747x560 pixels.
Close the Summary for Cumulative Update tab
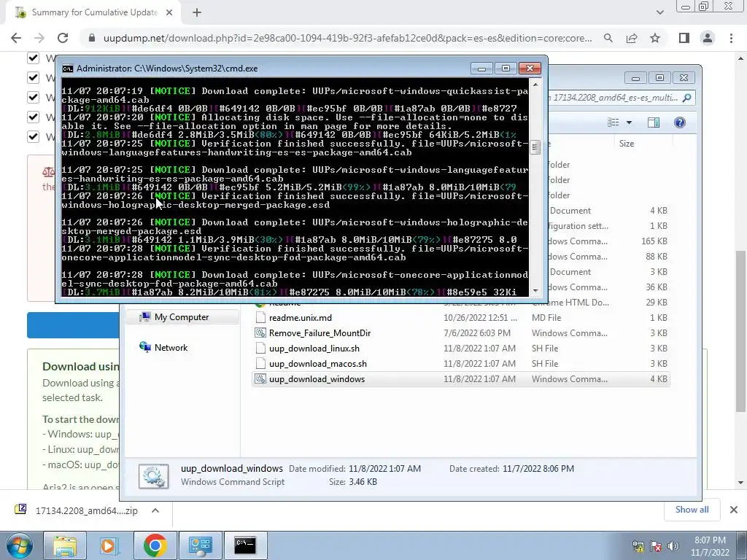pos(169,13)
